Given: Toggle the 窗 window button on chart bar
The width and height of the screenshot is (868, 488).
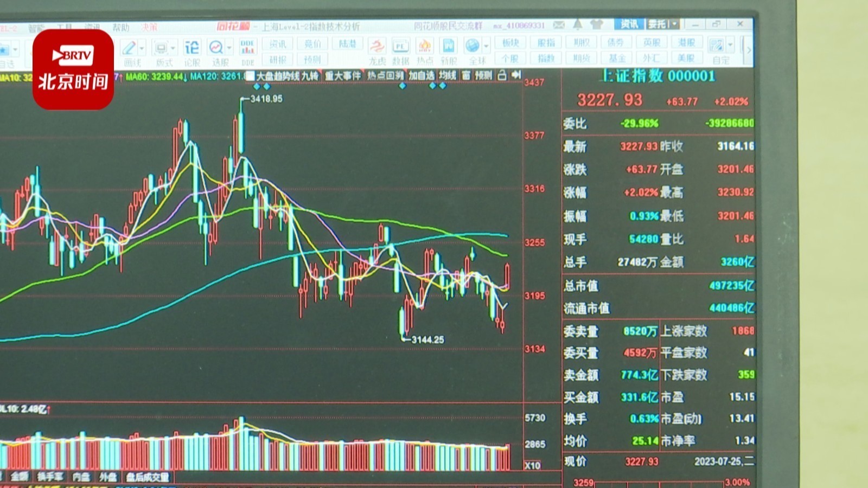Looking at the screenshot, I should tap(466, 75).
